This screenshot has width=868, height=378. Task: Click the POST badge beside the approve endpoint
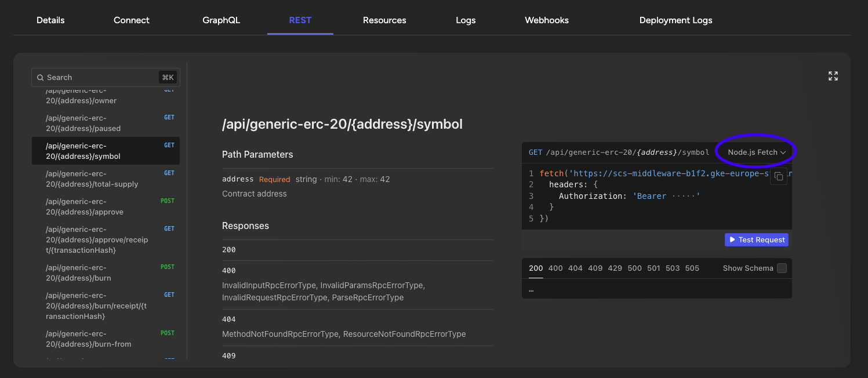167,201
